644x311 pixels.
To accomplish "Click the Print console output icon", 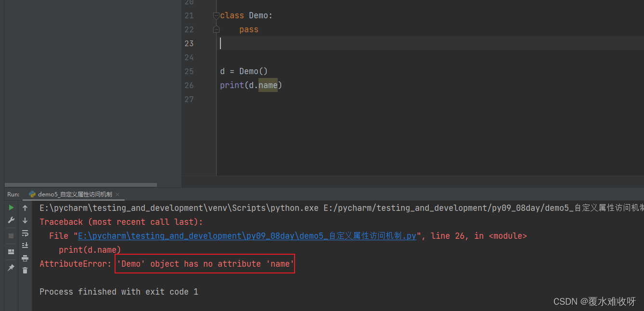I will 25,258.
